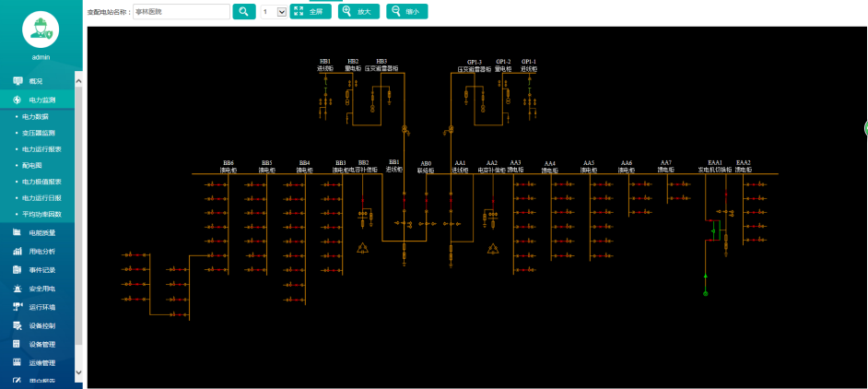Screen dimensions: 868x389
Task: Click the 概览 overview sidebar icon
Action: point(18,81)
